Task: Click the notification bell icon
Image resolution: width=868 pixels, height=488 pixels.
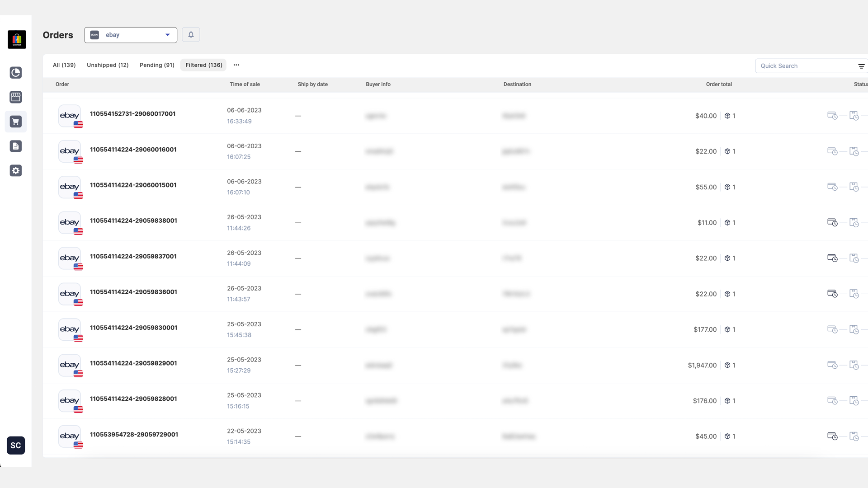Action: (x=191, y=35)
